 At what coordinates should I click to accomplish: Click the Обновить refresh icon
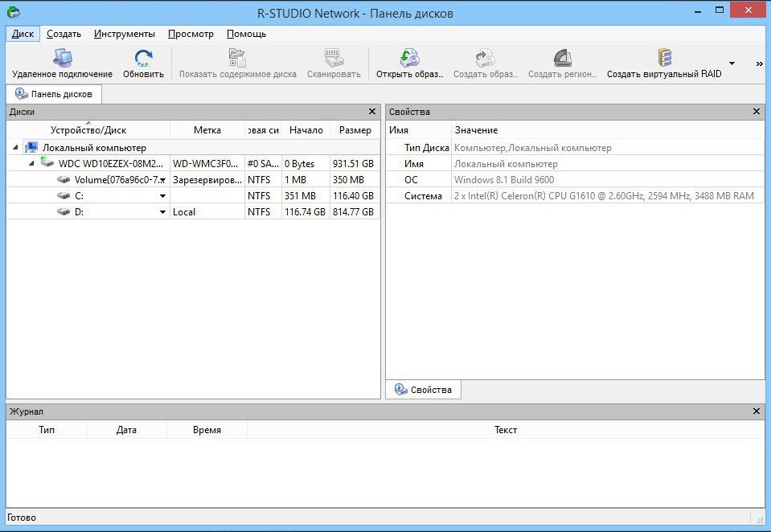click(x=144, y=58)
